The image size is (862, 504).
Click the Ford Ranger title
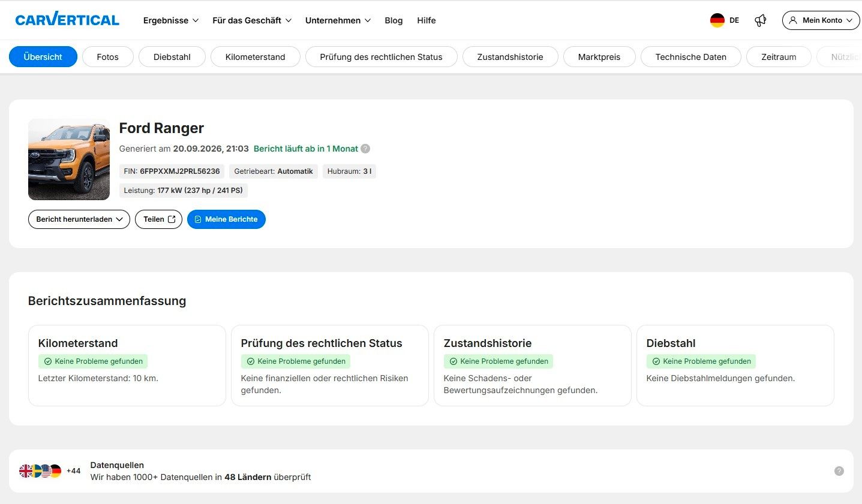161,128
